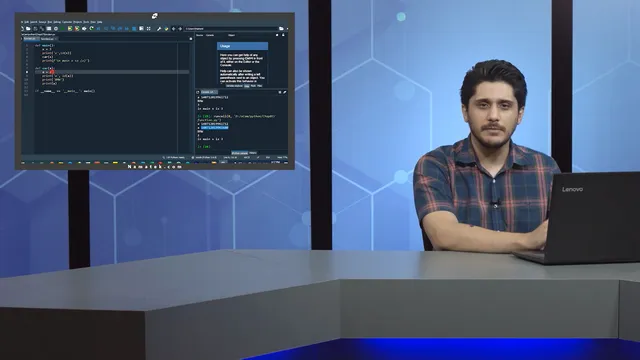Click the PYTHONPATH manager python icon

[167, 29]
